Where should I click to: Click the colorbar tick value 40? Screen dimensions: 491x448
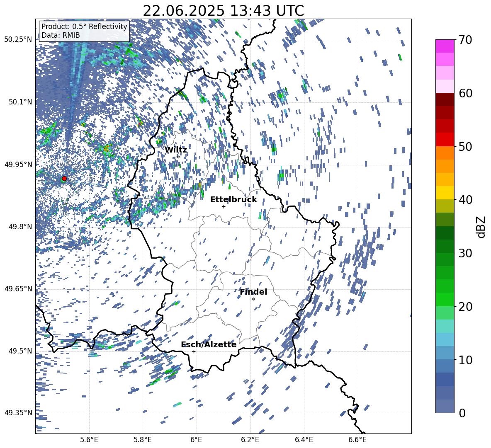click(x=465, y=200)
